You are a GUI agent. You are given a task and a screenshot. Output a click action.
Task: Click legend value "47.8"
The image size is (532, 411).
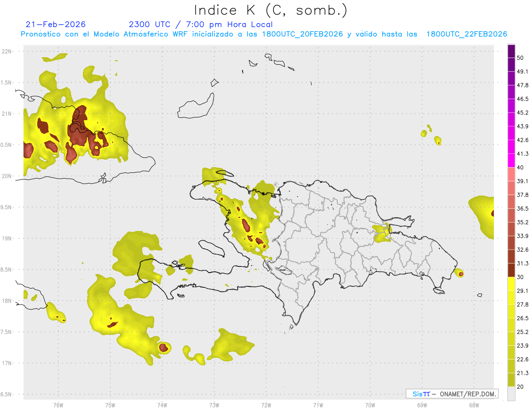point(523,86)
